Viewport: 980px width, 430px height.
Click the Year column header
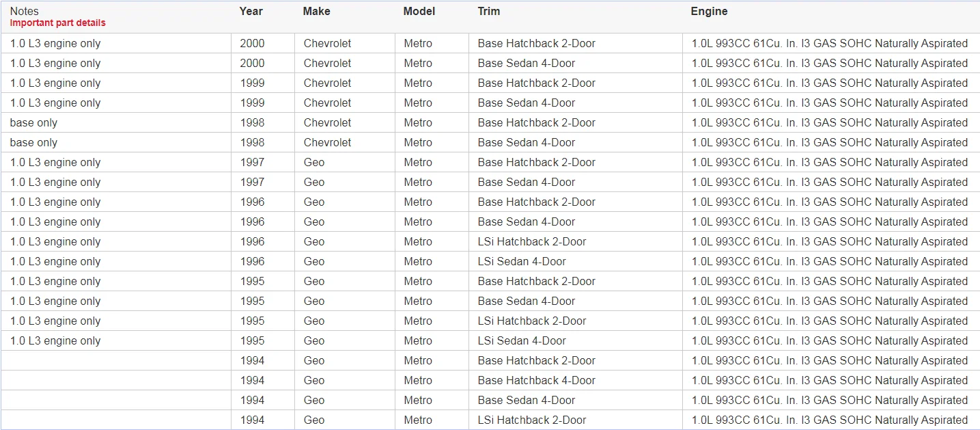251,12
